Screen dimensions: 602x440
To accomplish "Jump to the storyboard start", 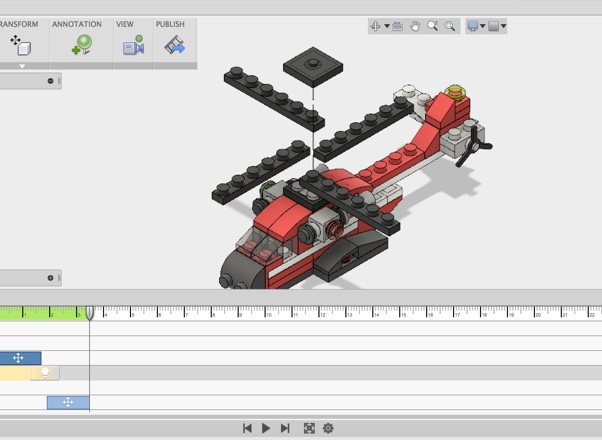I will [247, 428].
